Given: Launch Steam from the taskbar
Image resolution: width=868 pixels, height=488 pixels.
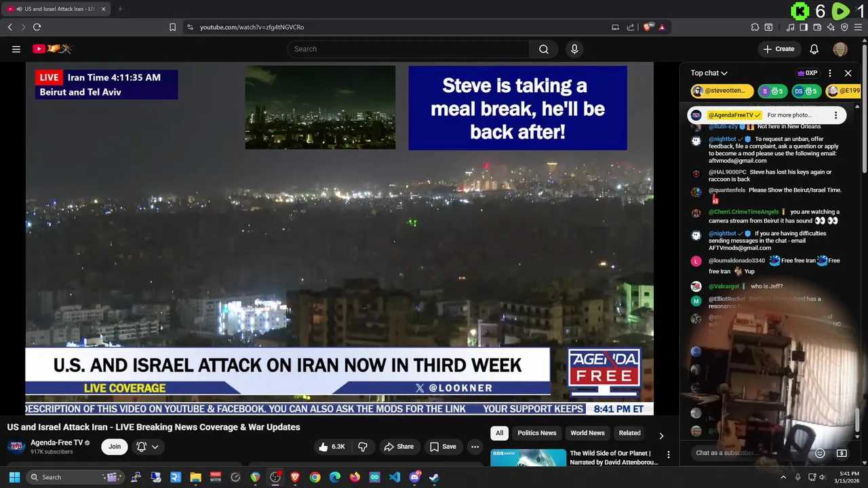Looking at the screenshot, I should tap(434, 477).
